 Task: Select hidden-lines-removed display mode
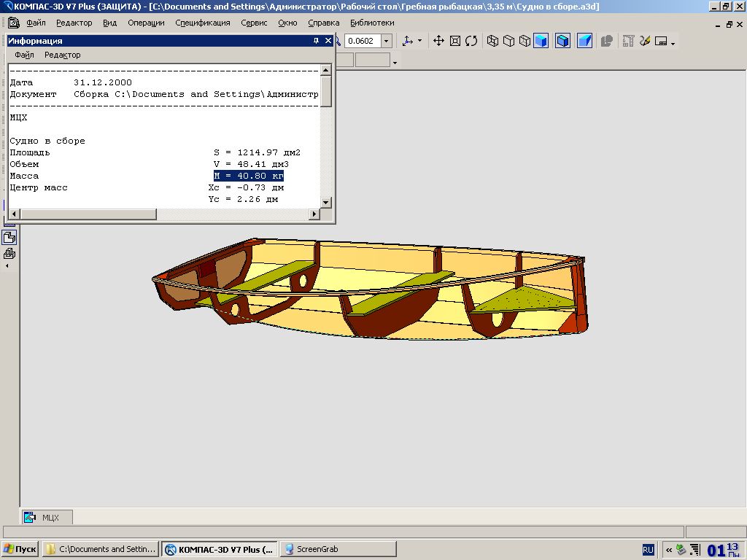pyautogui.click(x=508, y=41)
